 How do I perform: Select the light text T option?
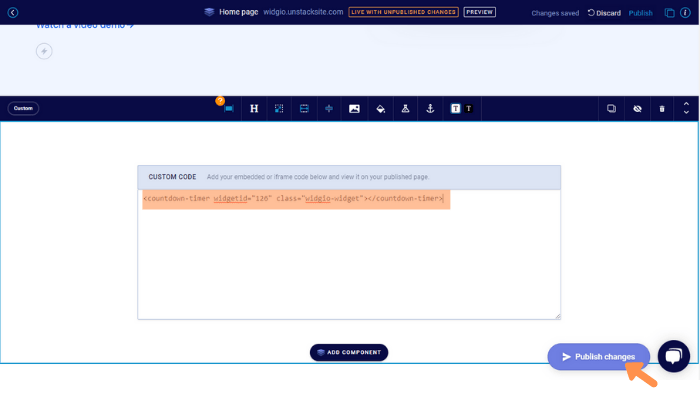pyautogui.click(x=455, y=109)
